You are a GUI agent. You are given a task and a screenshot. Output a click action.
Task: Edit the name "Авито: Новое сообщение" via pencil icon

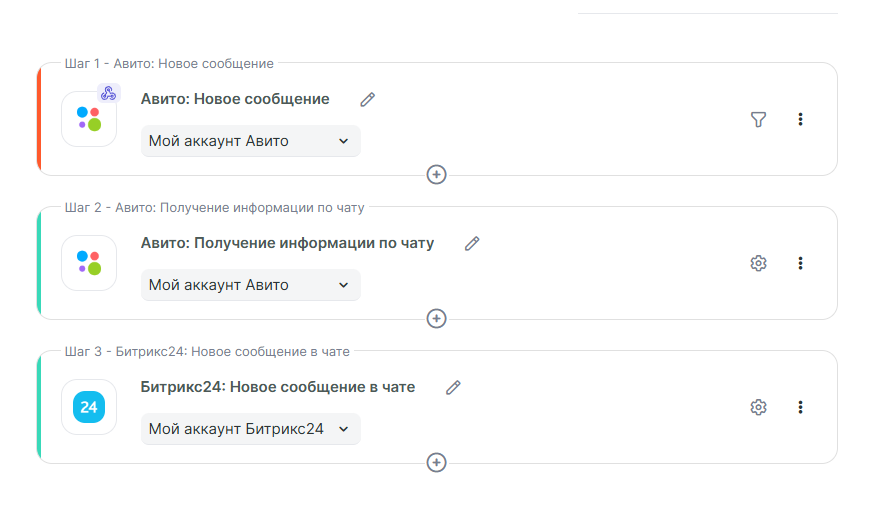point(368,99)
